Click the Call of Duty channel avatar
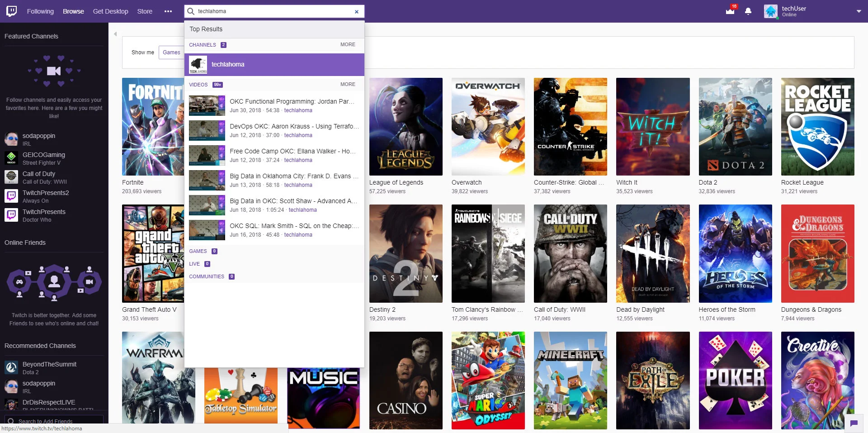Image resolution: width=868 pixels, height=433 pixels. [x=11, y=177]
